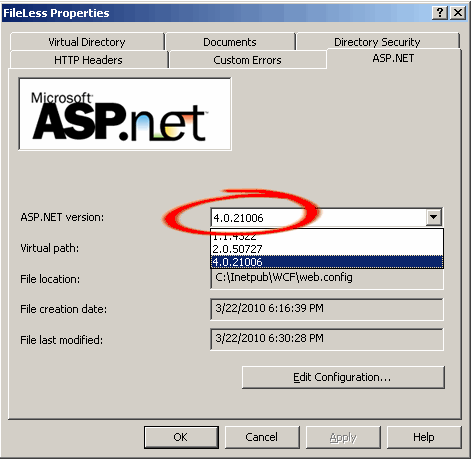Viewport: 471px width, 459px height.
Task: Select version 4.0.21006 in the dropdown list
Action: (x=327, y=262)
